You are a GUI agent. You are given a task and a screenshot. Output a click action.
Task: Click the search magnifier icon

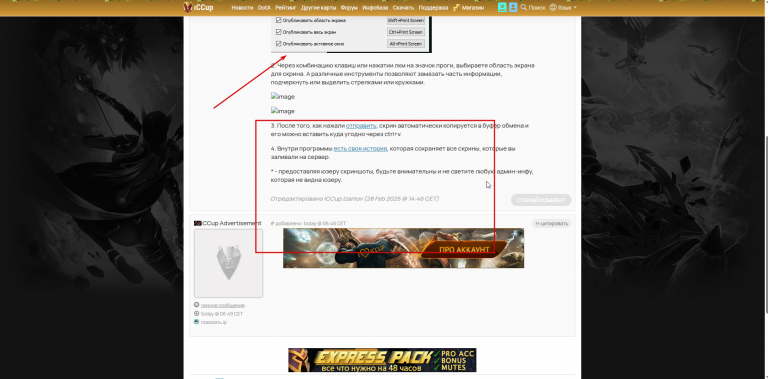pos(524,7)
